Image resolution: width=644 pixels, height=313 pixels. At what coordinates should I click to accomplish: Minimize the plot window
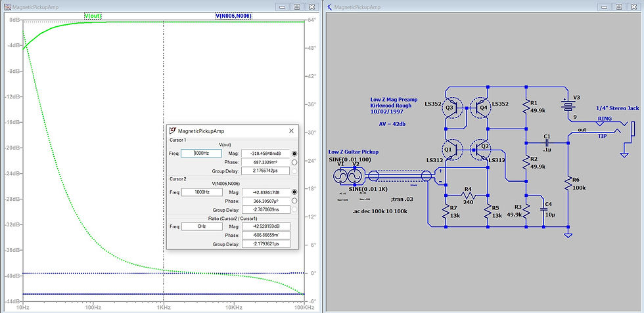pos(283,7)
